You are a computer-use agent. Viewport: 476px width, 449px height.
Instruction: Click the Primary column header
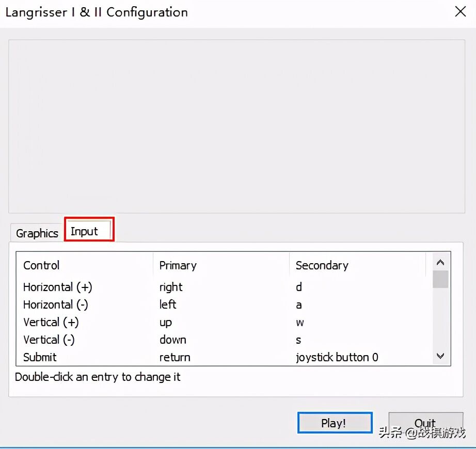coord(178,265)
